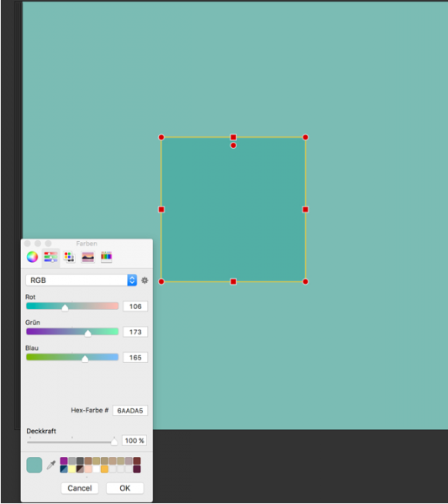Confirm the color with OK
Viewport: 448px width, 504px height.
[x=124, y=488]
